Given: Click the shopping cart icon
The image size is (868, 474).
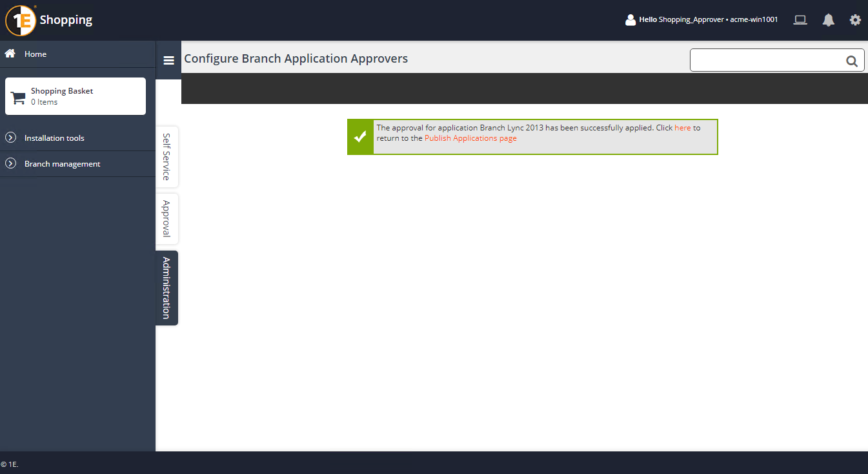Looking at the screenshot, I should click(18, 98).
